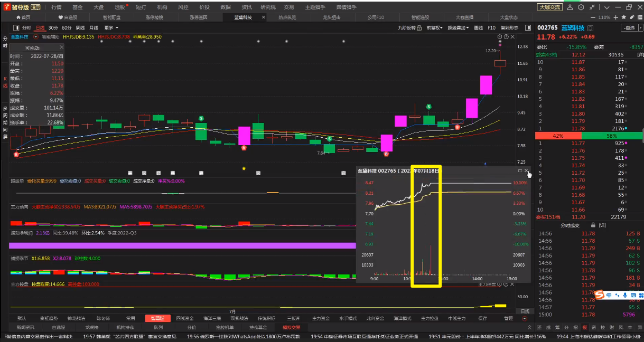Screen dimensions: 644x342
Task: Switch chart to 分时 view
Action: [x=26, y=27]
